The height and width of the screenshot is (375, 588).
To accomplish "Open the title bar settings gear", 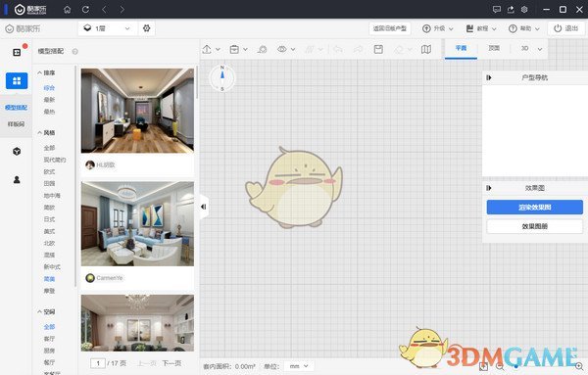I will pos(524,10).
